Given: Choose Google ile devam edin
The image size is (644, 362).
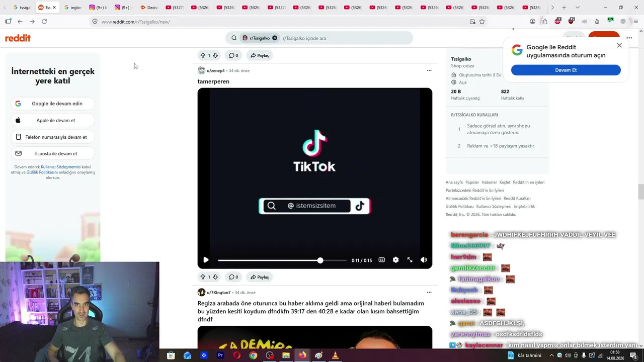Looking at the screenshot, I should [x=53, y=104].
